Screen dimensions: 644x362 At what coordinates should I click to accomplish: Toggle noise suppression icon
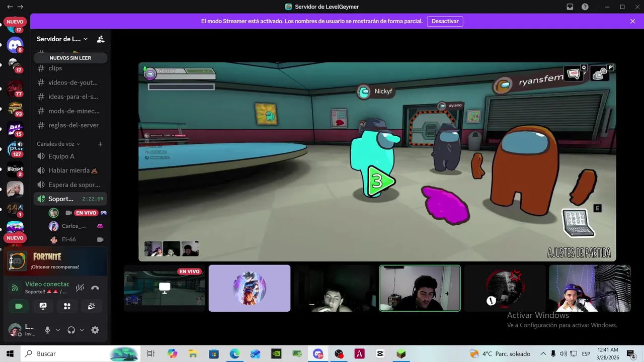(79, 288)
